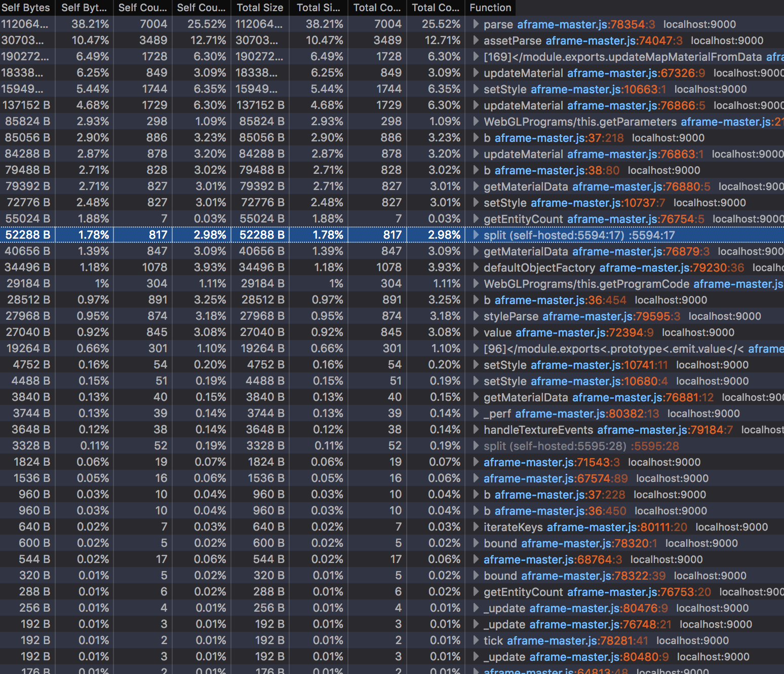Image resolution: width=784 pixels, height=674 pixels.
Task: Expand the highlighted split self-hosted row
Action: pyautogui.click(x=476, y=235)
